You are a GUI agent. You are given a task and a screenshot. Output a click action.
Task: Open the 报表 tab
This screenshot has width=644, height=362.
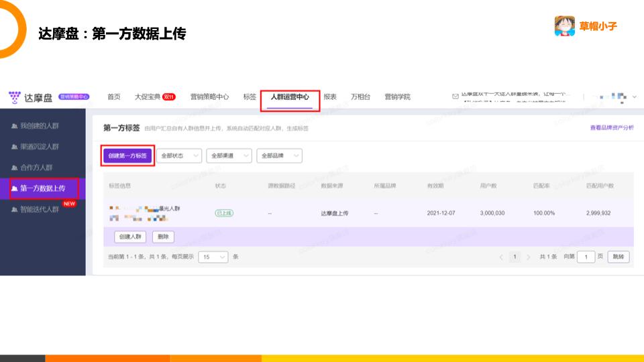tap(330, 97)
